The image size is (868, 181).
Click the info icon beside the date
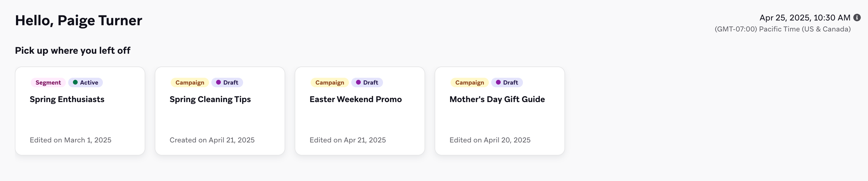(x=857, y=18)
